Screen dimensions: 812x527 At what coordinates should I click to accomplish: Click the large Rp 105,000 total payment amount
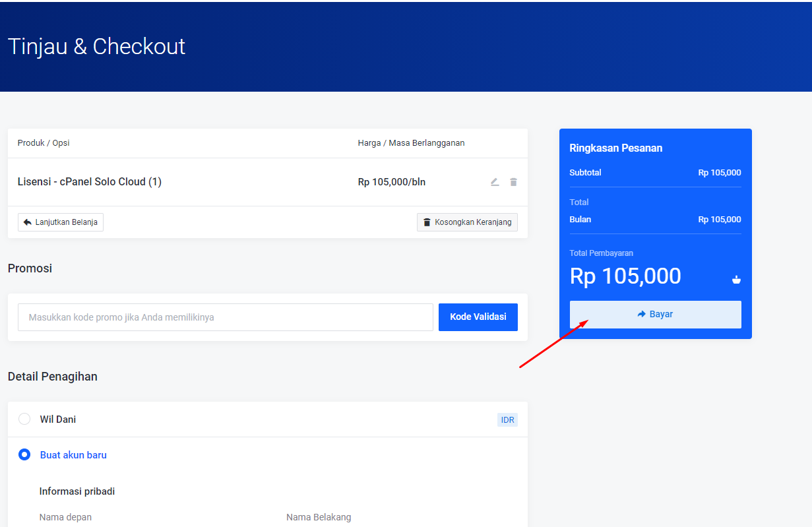(x=625, y=276)
